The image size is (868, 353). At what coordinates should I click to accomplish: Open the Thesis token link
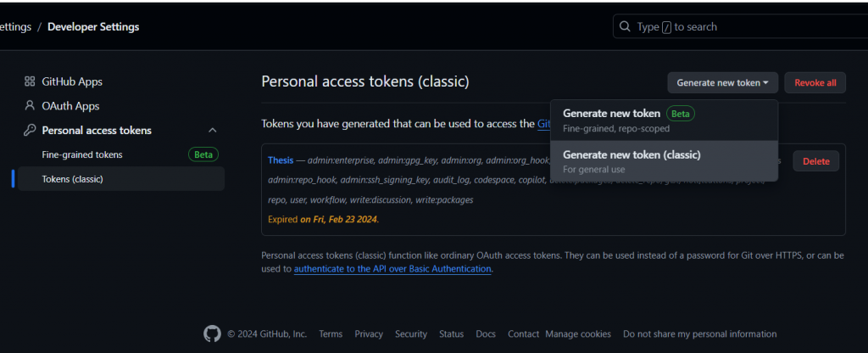click(x=281, y=160)
